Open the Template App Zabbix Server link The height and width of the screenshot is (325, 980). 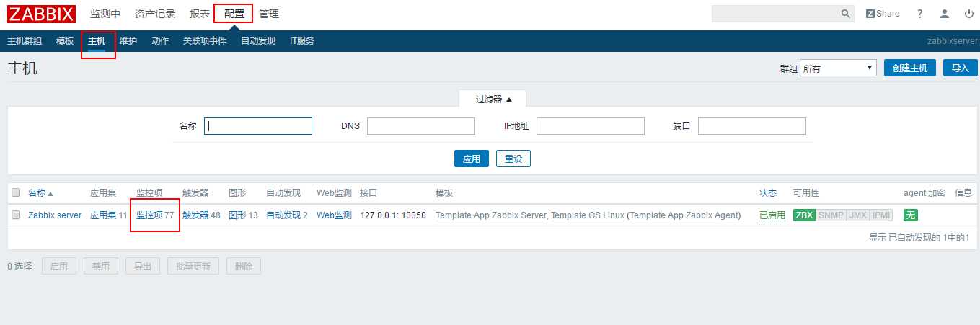coord(491,215)
